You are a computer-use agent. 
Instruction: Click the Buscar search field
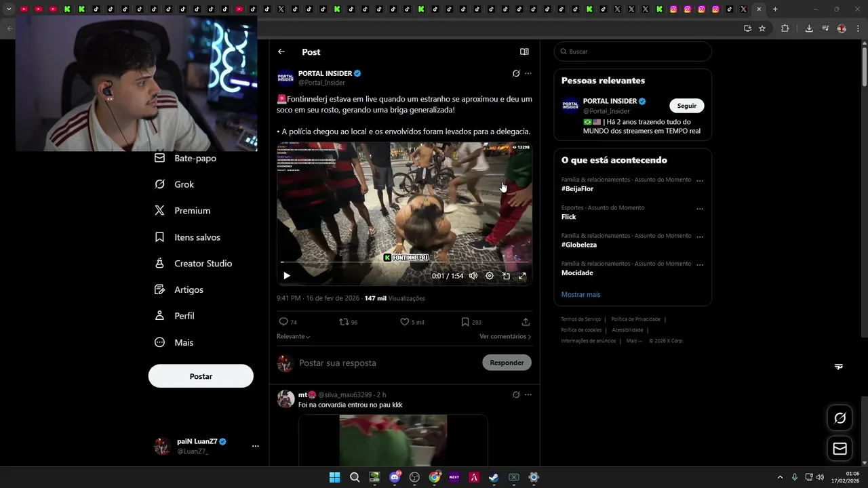633,52
